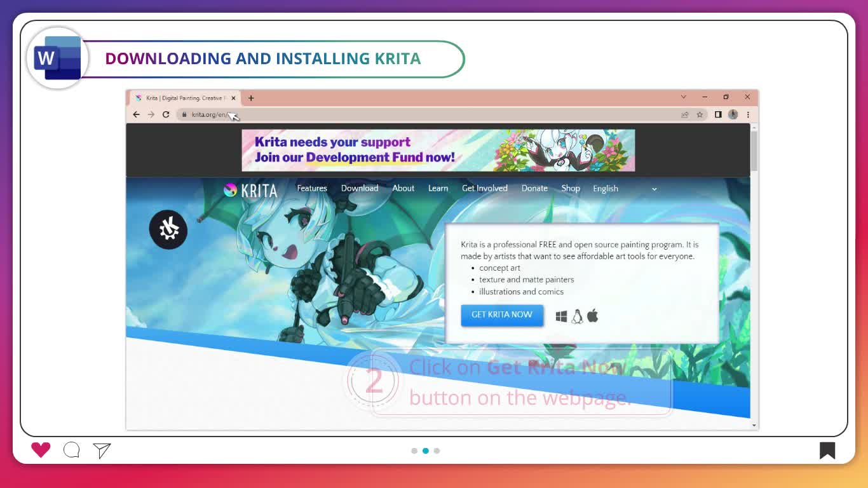Click the bookmark save icon
The width and height of the screenshot is (868, 488).
827,451
